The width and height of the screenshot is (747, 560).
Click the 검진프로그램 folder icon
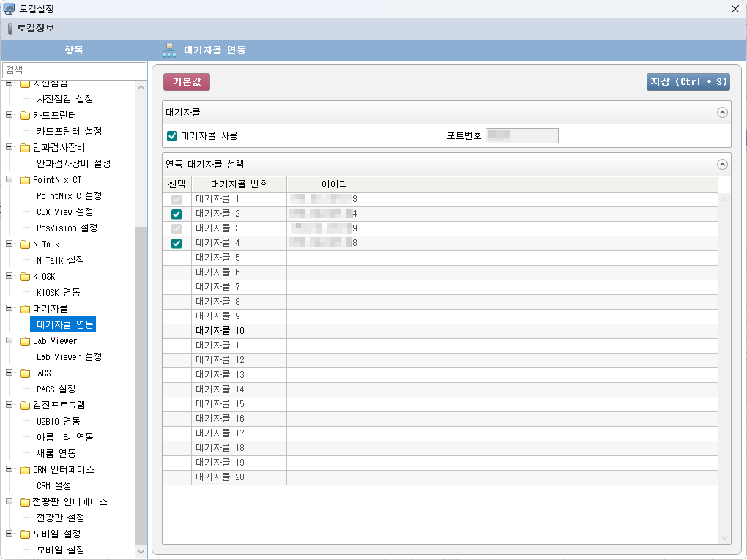point(25,406)
